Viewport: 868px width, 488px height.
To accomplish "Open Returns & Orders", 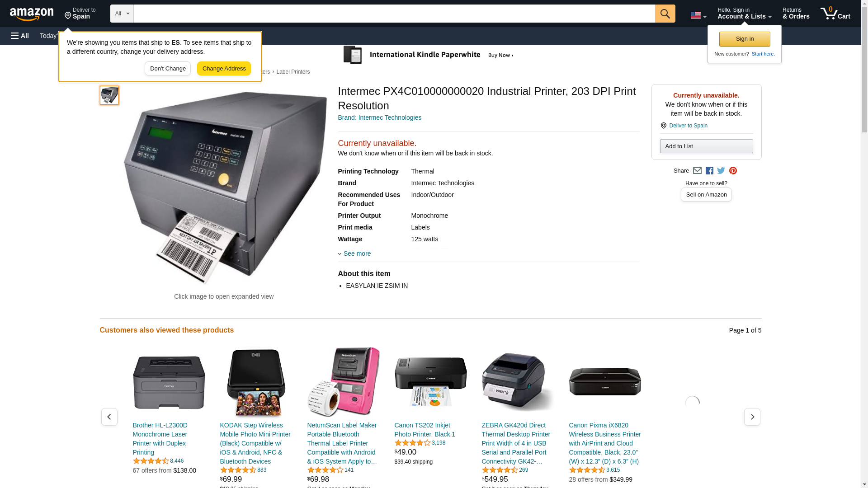I will tap(796, 14).
